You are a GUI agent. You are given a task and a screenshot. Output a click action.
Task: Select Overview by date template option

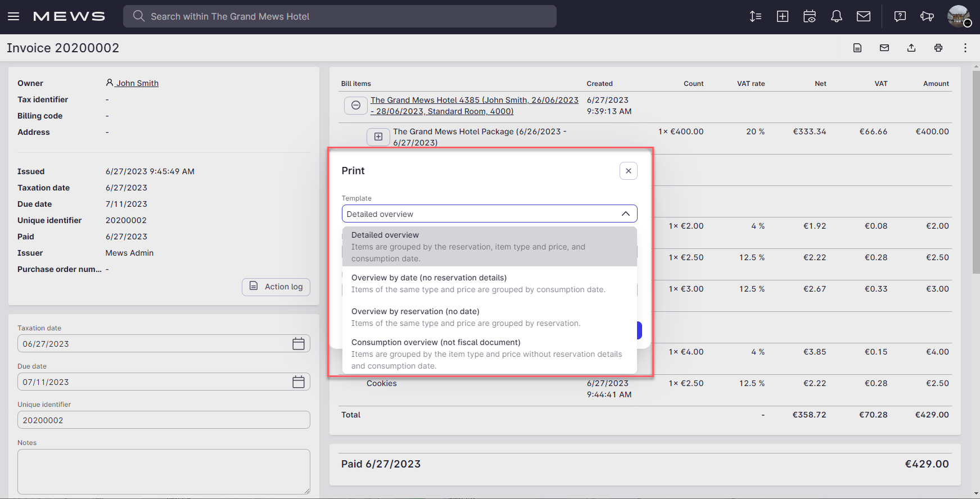489,283
